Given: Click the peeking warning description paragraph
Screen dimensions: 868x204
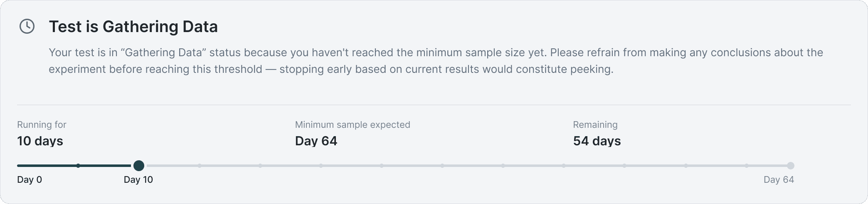Looking at the screenshot, I should coord(436,61).
